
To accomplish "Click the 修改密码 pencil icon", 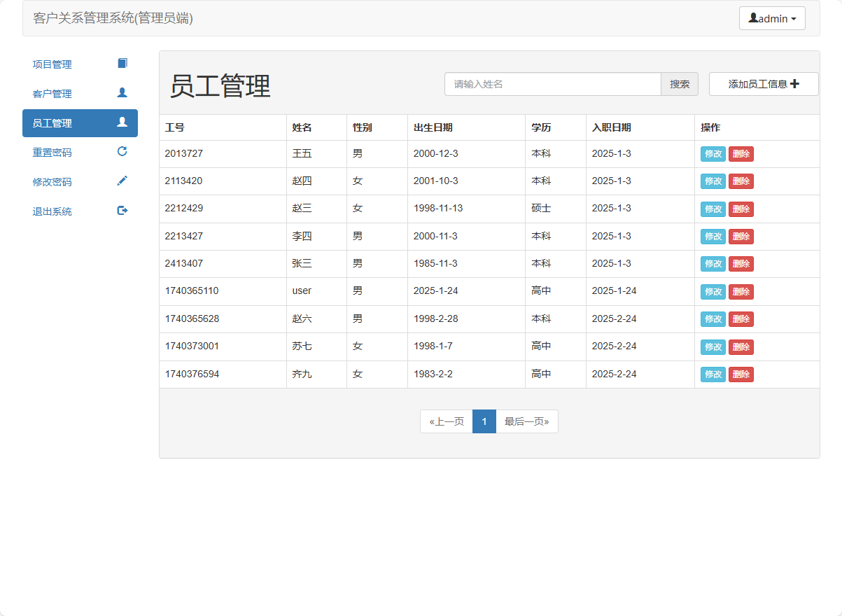I will [x=122, y=181].
